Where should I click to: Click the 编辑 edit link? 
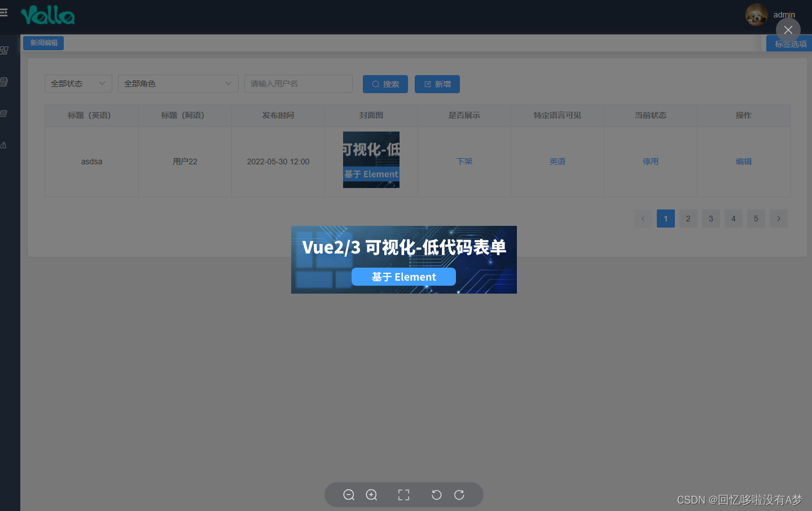tap(744, 161)
